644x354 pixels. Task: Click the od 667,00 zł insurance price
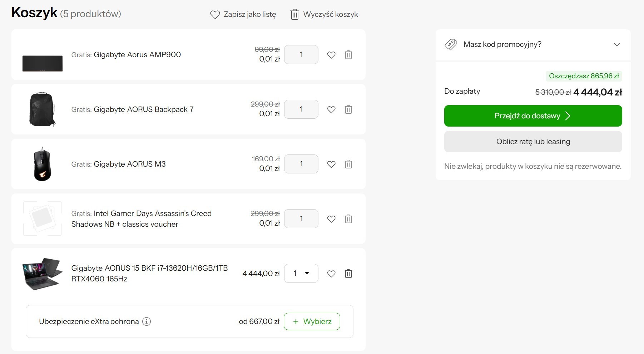click(x=259, y=321)
